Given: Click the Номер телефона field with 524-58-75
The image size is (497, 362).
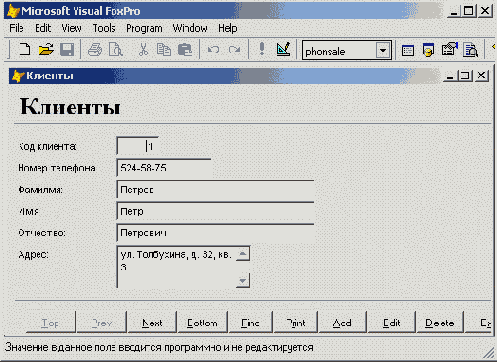Looking at the screenshot, I should (164, 168).
